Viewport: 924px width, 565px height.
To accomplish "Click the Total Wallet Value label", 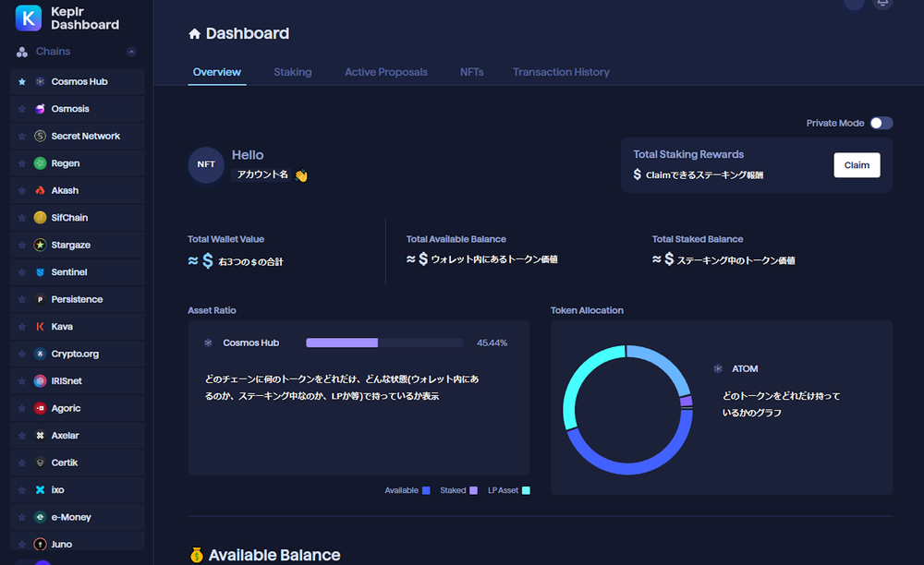I will point(225,239).
